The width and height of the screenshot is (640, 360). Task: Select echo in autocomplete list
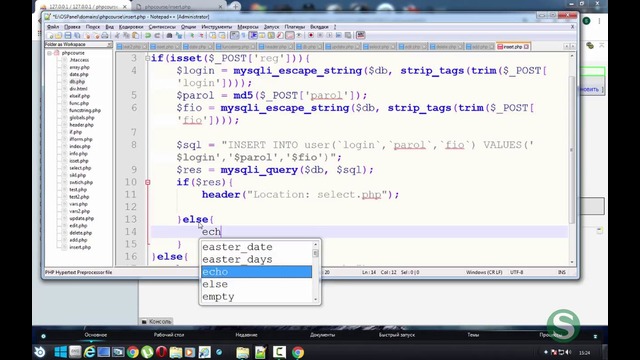click(256, 272)
